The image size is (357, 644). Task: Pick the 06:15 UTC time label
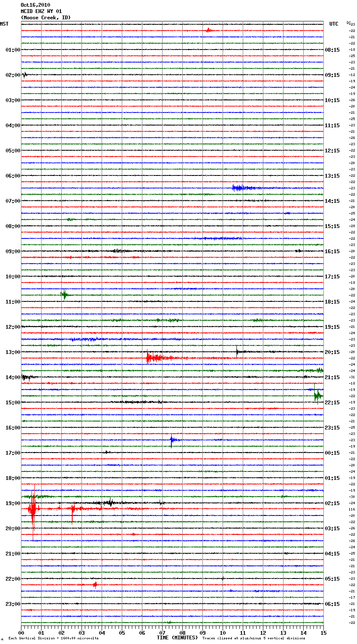coord(332,604)
